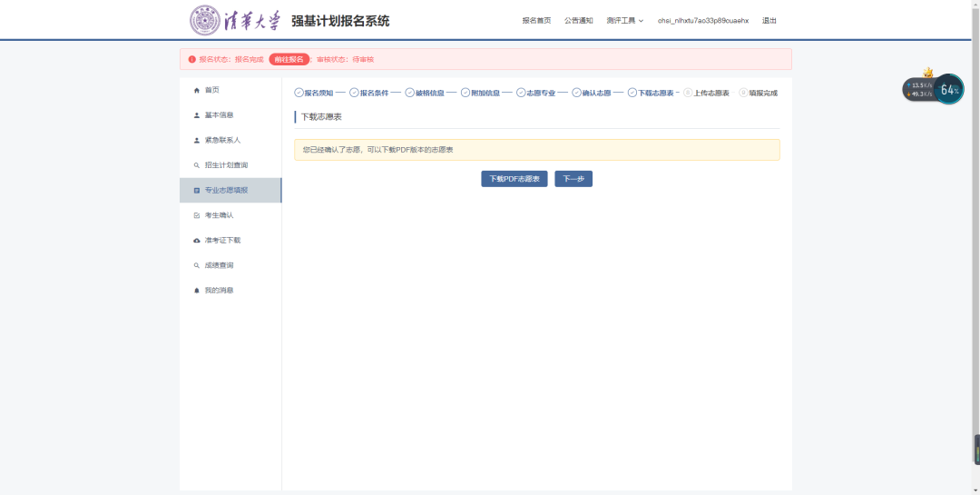Jump to the 报名须知 step

tap(314, 93)
